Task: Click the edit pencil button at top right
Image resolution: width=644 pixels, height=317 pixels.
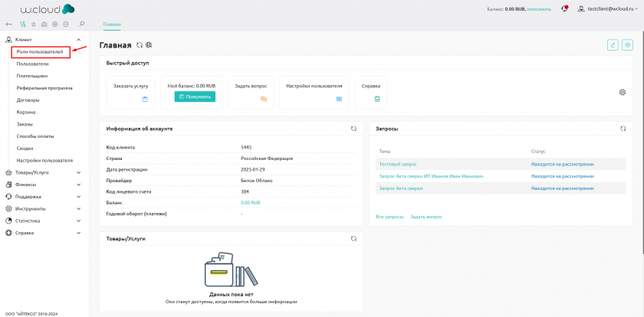Action: (613, 45)
